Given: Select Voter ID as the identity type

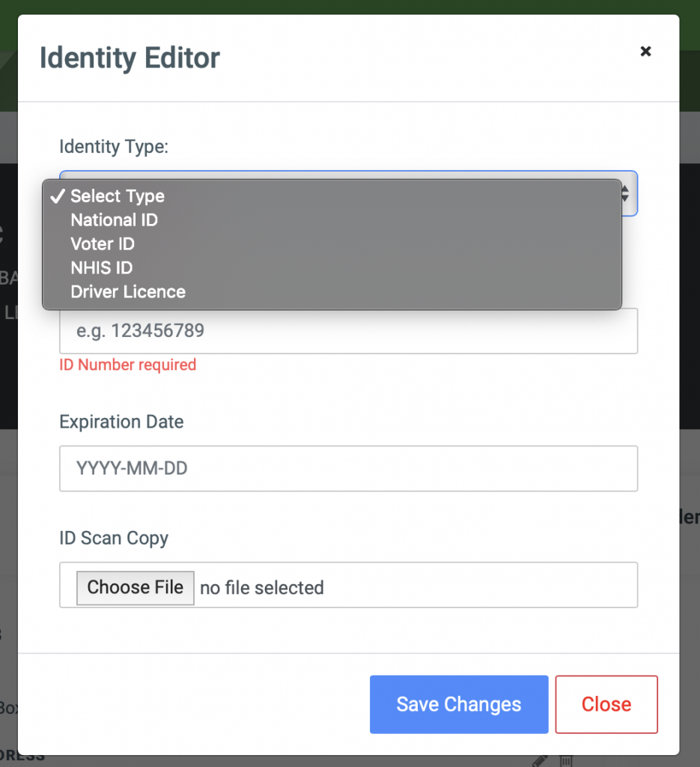Looking at the screenshot, I should coord(103,244).
